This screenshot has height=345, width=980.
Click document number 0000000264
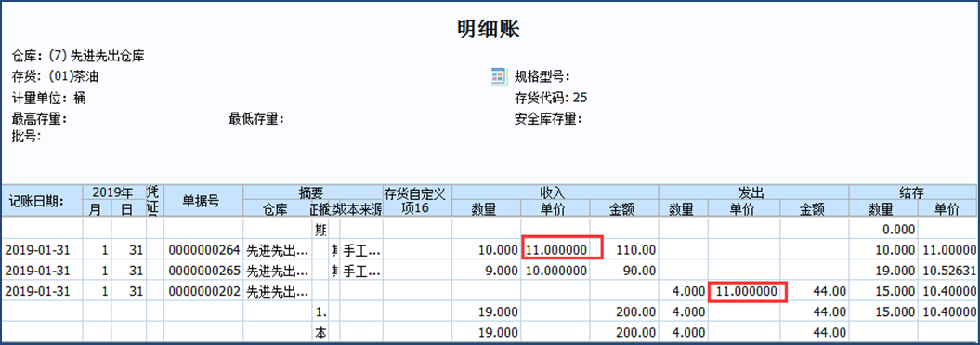(x=203, y=250)
